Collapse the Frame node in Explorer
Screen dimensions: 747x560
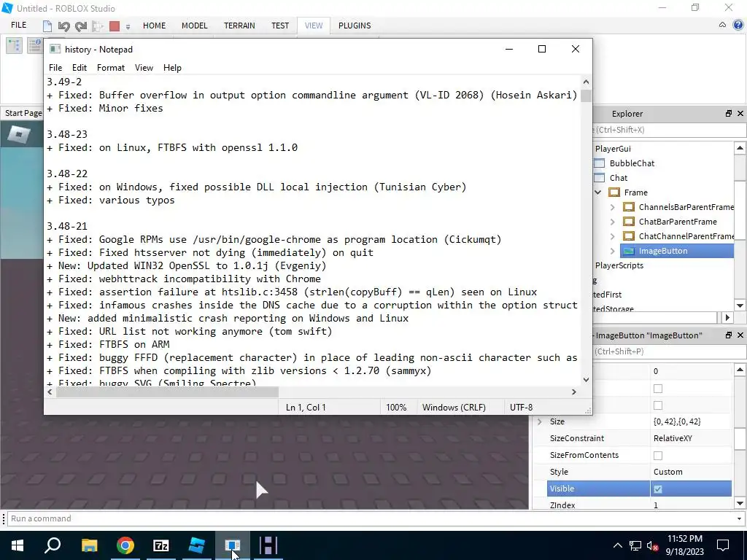pyautogui.click(x=598, y=192)
